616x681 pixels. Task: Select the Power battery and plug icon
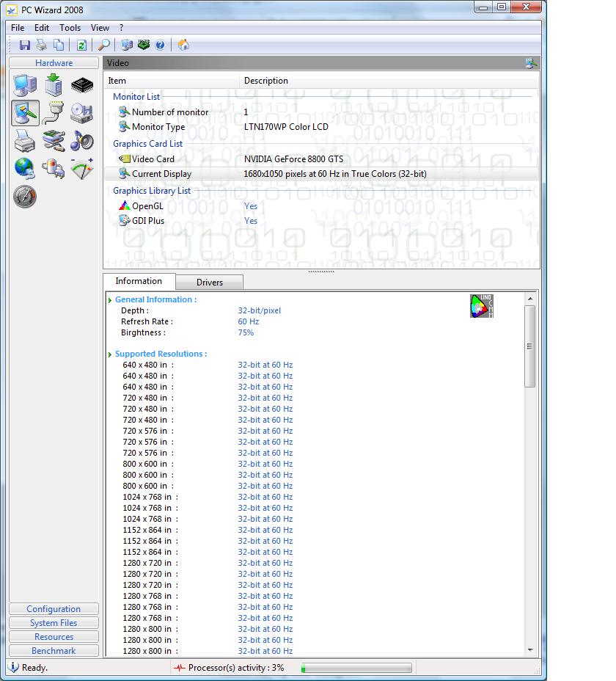54,169
